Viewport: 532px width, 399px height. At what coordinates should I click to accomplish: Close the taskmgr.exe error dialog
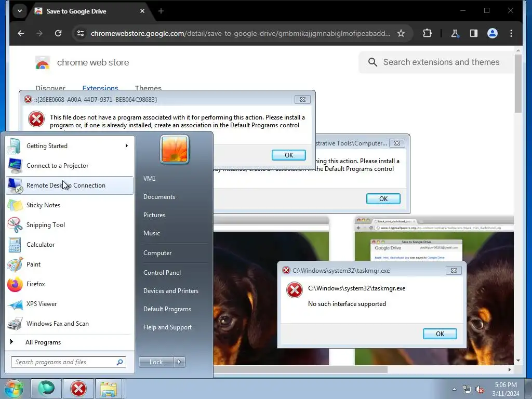coord(454,270)
